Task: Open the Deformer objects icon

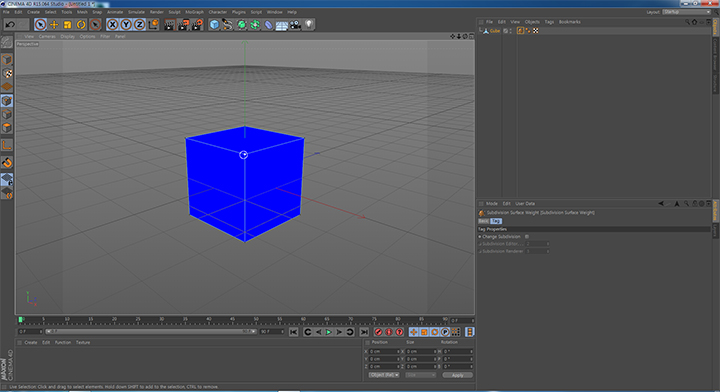Action: click(x=268, y=25)
